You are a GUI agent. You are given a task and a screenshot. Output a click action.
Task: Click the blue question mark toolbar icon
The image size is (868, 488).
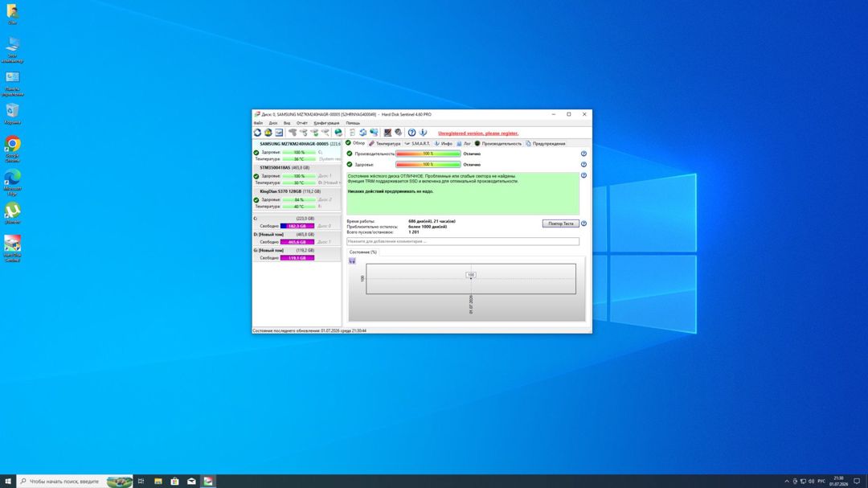[x=411, y=133]
